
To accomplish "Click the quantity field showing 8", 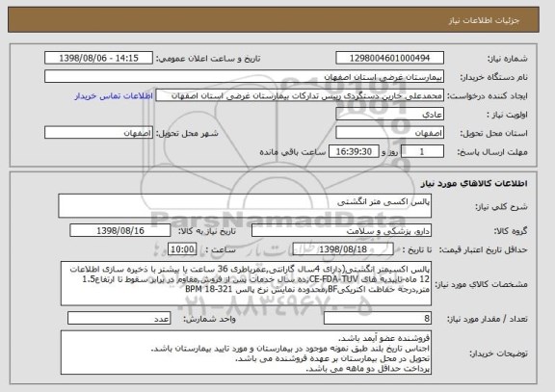I will coord(378,319).
